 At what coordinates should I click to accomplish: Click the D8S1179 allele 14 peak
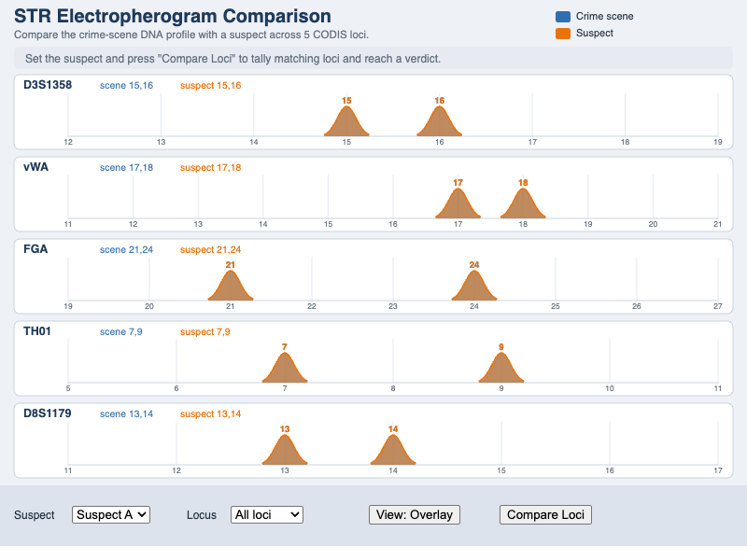393,450
